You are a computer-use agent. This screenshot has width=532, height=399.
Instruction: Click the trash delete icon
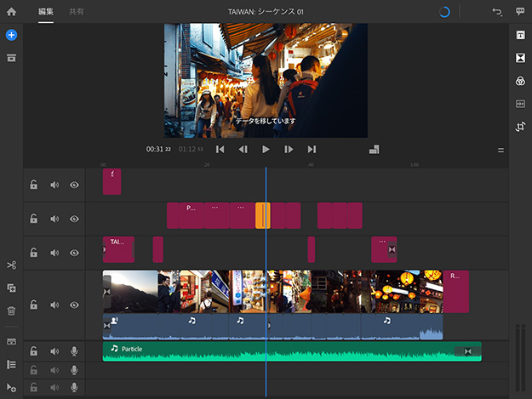click(x=11, y=311)
